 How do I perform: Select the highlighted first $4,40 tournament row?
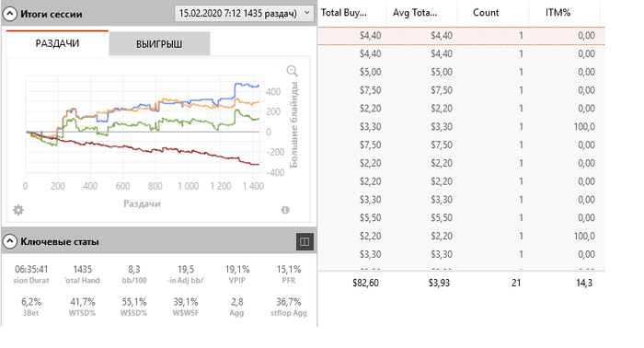461,35
